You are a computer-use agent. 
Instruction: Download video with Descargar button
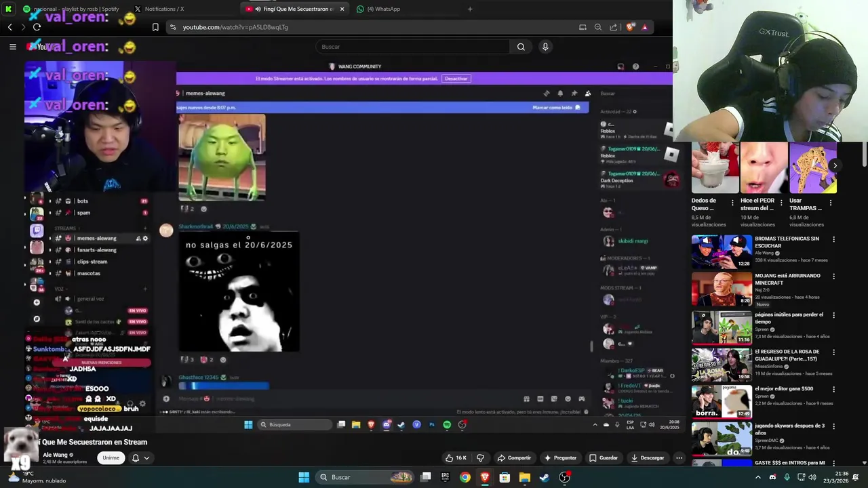648,458
